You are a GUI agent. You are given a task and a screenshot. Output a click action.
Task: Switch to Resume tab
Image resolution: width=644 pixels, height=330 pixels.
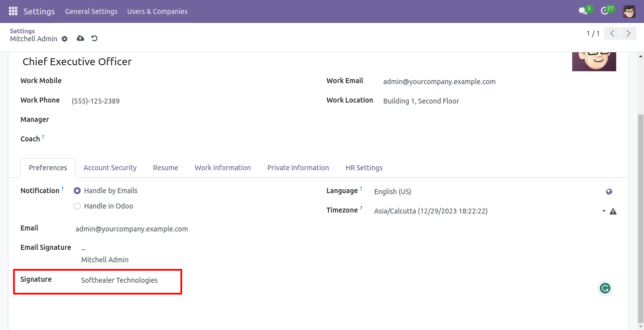coord(165,168)
